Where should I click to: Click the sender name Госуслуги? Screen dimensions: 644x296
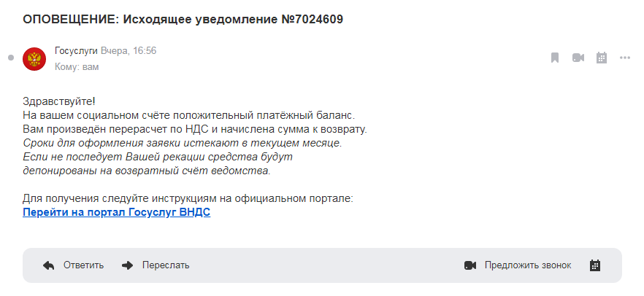coord(76,51)
